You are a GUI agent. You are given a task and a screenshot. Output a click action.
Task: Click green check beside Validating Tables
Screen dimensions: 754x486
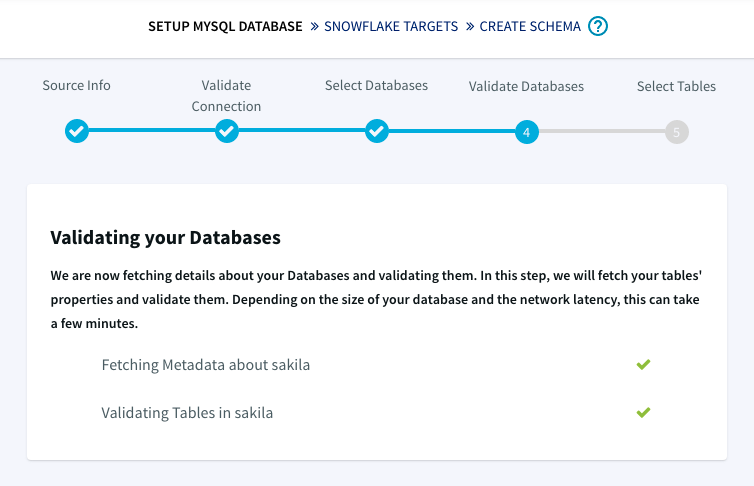(x=643, y=412)
